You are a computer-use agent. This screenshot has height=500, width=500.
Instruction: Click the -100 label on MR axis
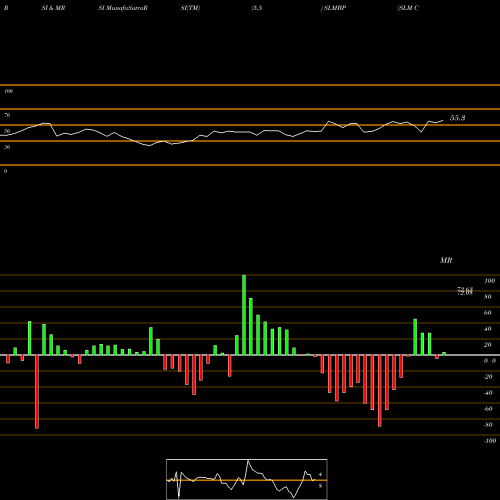point(490,441)
